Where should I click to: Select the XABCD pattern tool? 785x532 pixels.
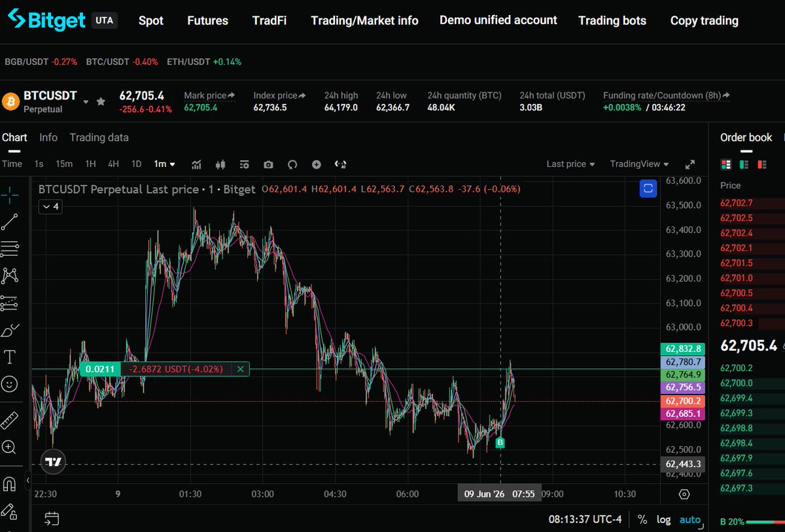10,275
